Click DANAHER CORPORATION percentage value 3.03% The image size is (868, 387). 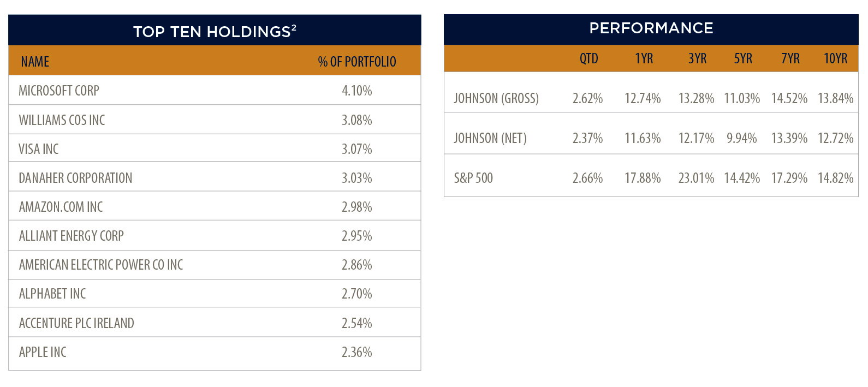(x=357, y=178)
